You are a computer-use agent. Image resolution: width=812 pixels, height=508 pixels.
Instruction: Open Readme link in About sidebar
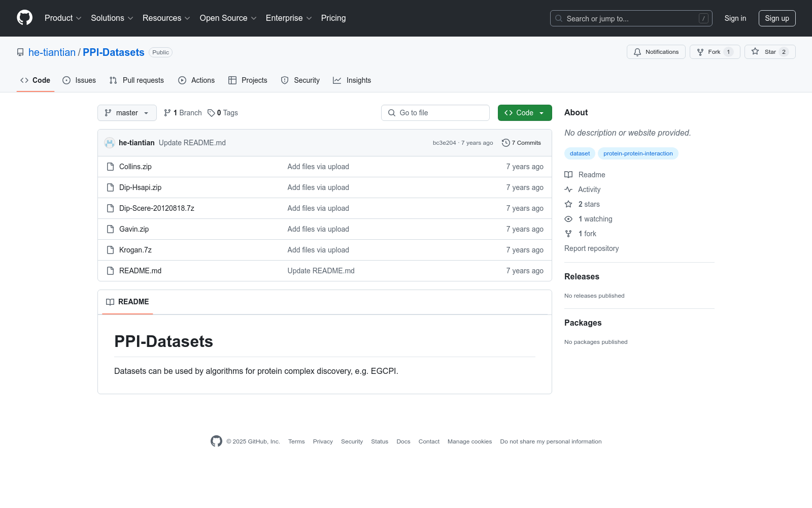coord(585,175)
